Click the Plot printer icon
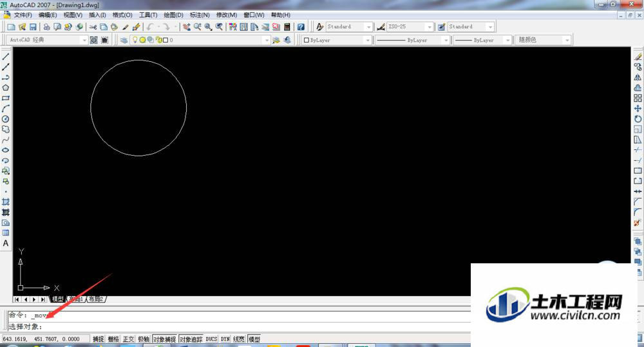This screenshot has width=644, height=347. point(47,26)
